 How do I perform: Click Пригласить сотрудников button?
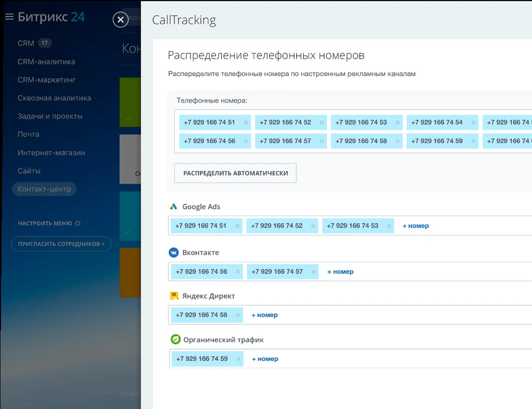point(61,244)
